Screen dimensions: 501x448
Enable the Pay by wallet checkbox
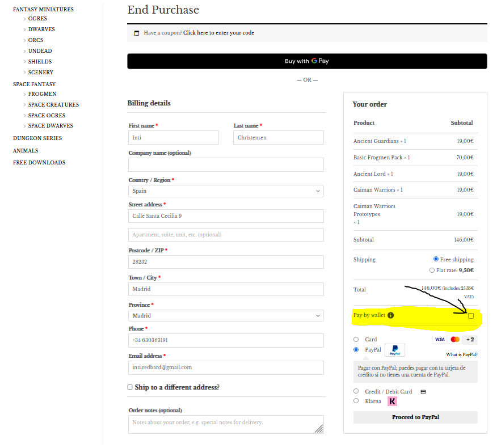pyautogui.click(x=471, y=316)
